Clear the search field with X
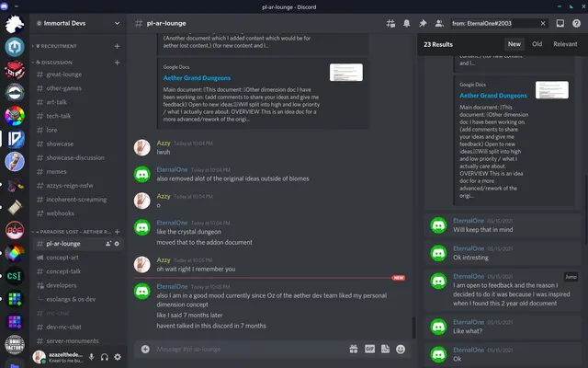 [543, 23]
